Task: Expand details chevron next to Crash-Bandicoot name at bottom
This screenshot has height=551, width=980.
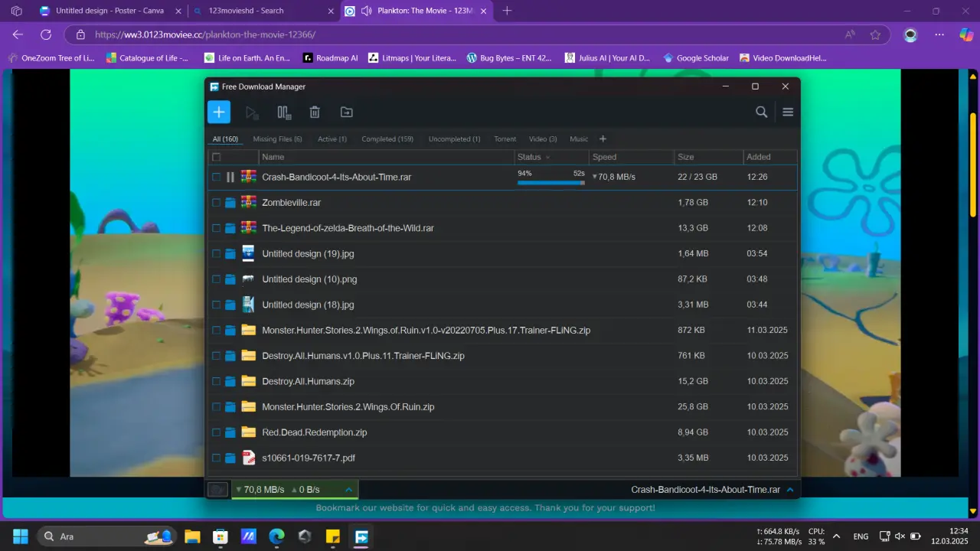Action: 790,490
